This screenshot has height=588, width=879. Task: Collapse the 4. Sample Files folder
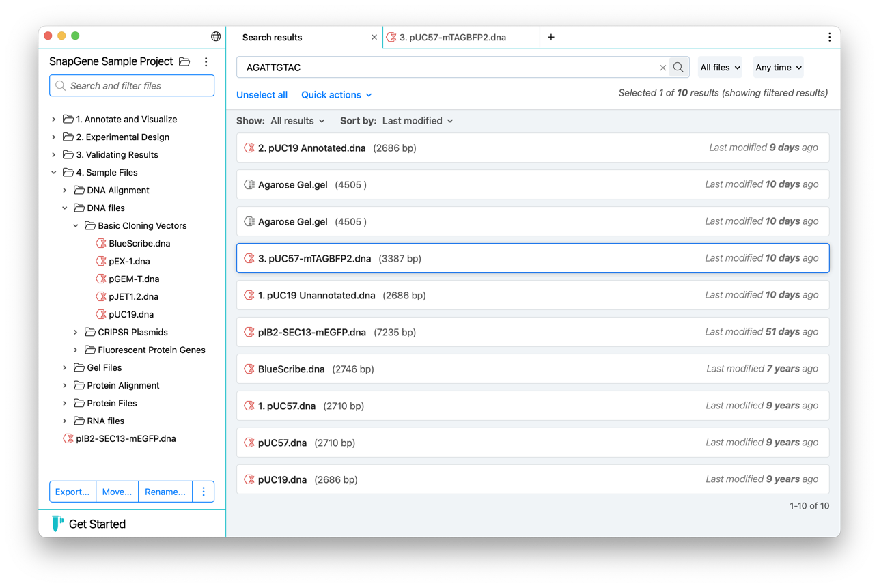pyautogui.click(x=54, y=172)
